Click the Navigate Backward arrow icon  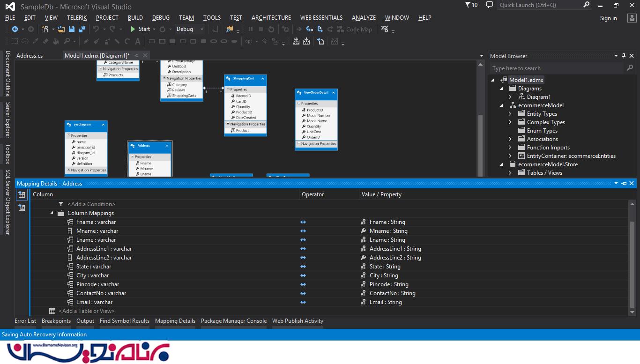coord(15,29)
